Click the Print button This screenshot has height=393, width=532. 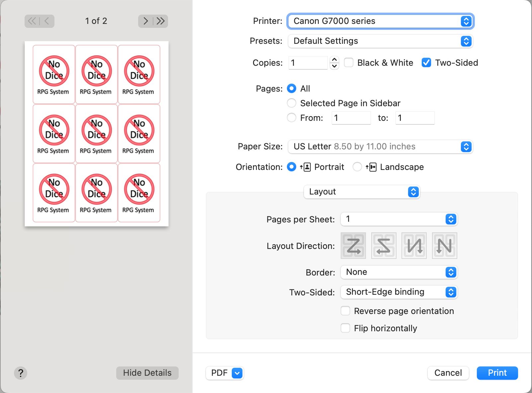pos(497,373)
